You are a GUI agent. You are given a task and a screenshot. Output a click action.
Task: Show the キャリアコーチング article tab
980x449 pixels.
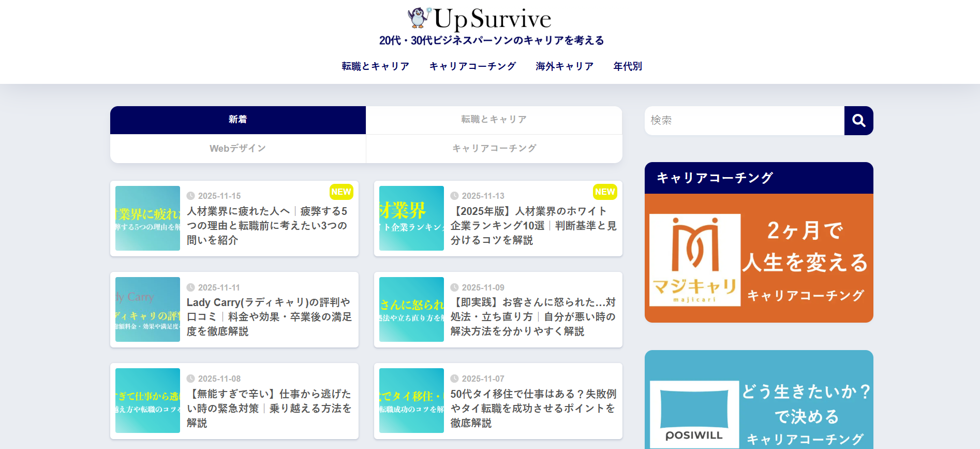pos(494,149)
